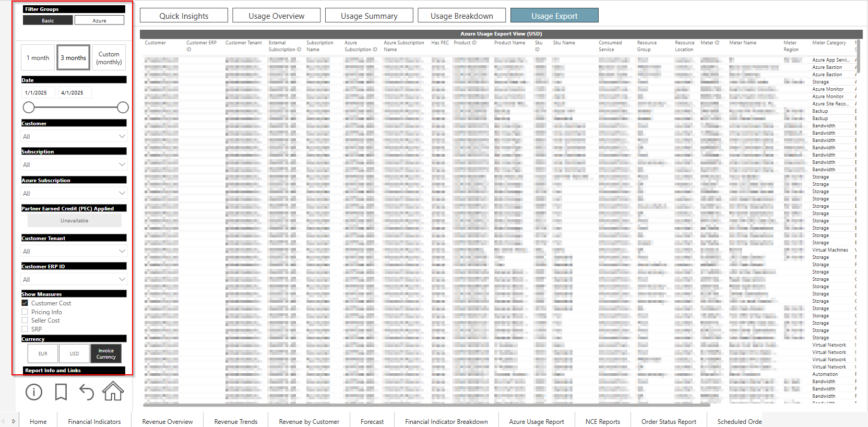Open the report info icon
This screenshot has width=868, height=427.
(x=34, y=392)
